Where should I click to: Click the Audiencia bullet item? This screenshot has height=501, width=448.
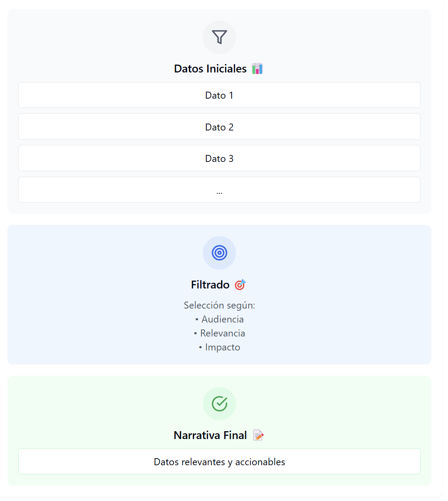click(219, 319)
